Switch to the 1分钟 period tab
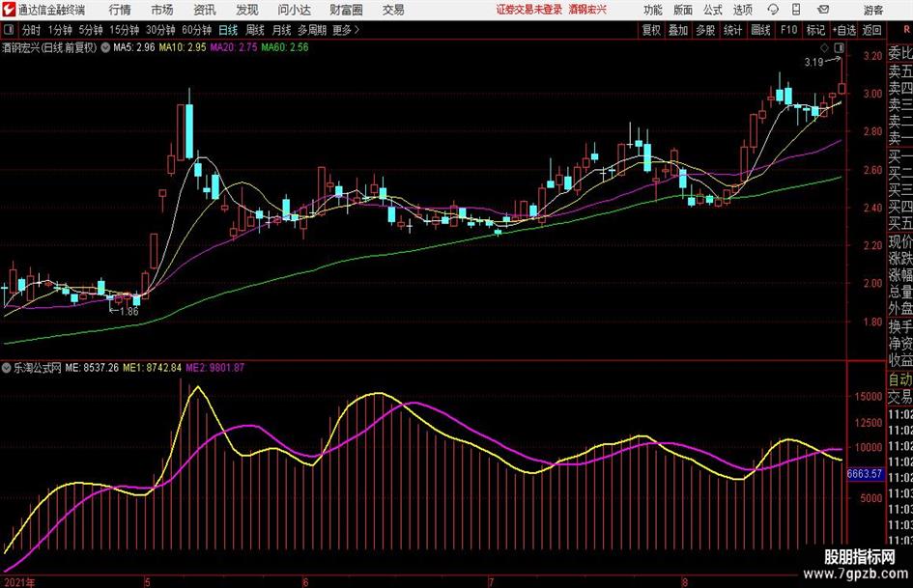The width and height of the screenshot is (913, 588). [x=60, y=30]
